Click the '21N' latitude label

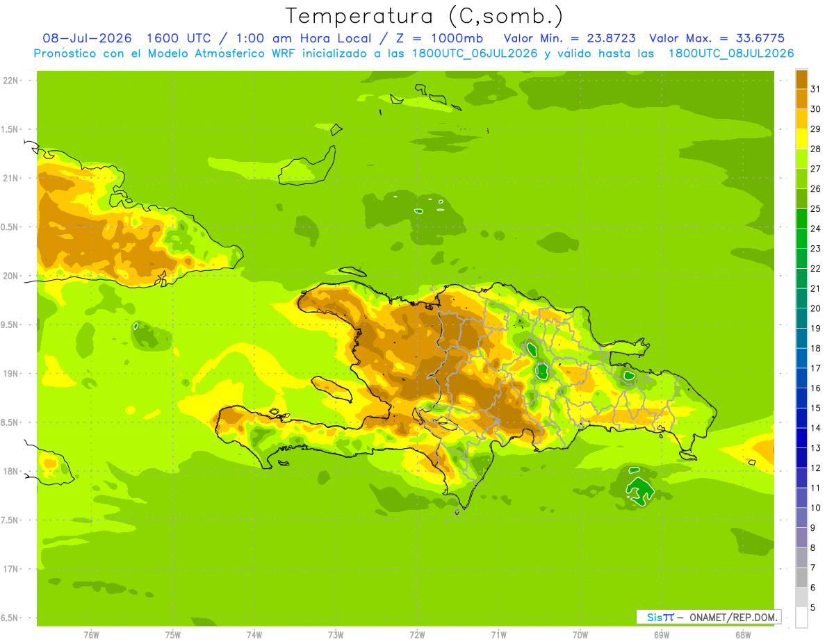pos(10,178)
